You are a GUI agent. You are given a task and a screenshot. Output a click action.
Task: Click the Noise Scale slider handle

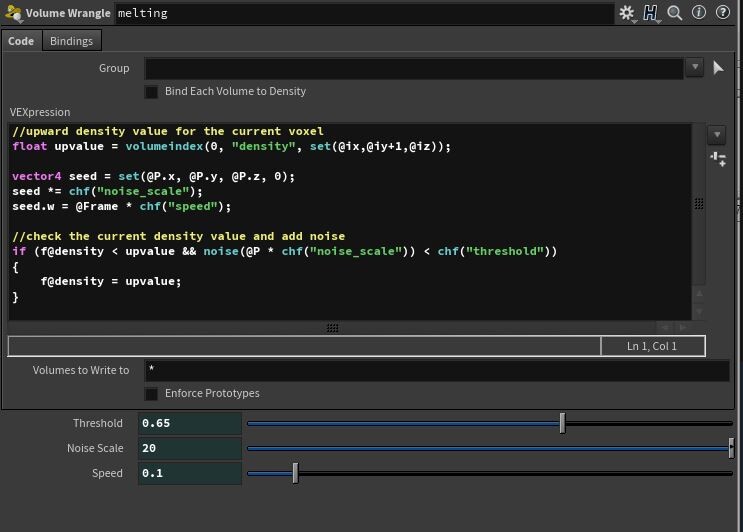tap(731, 448)
